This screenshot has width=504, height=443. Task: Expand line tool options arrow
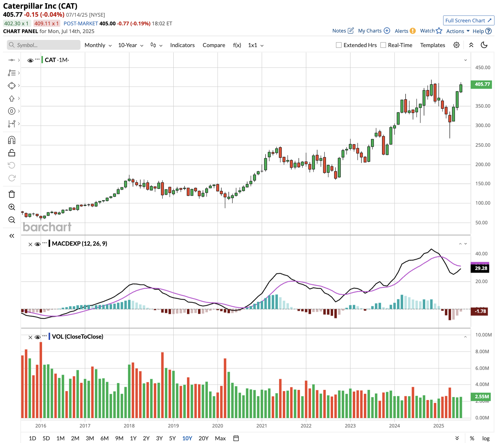(19, 60)
